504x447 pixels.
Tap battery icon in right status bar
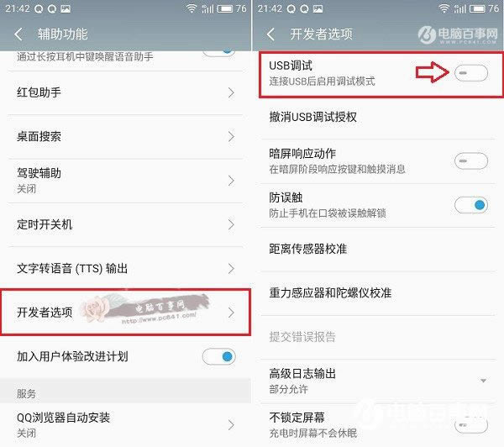coord(477,8)
